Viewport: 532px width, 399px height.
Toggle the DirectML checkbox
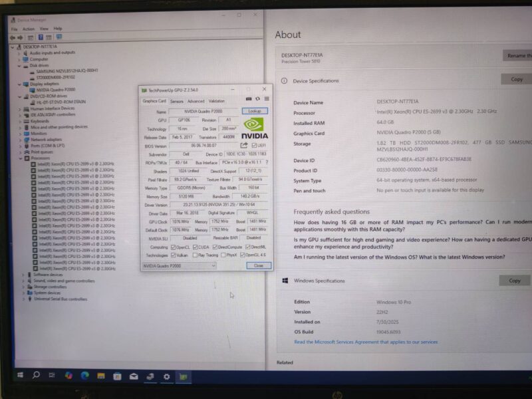[247, 247]
